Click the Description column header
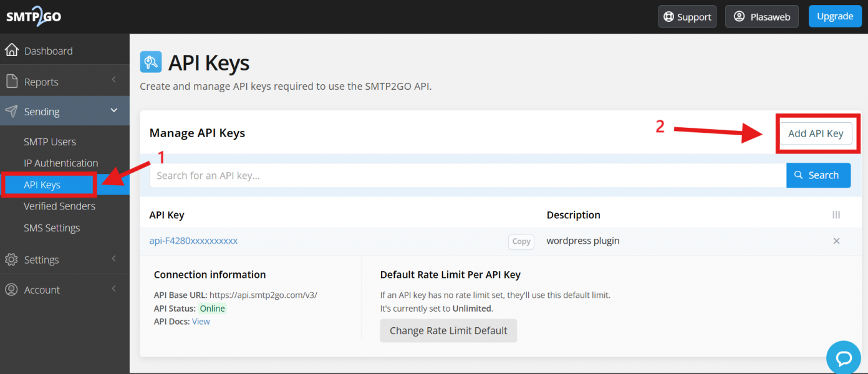Viewport: 868px width, 374px height. click(574, 215)
